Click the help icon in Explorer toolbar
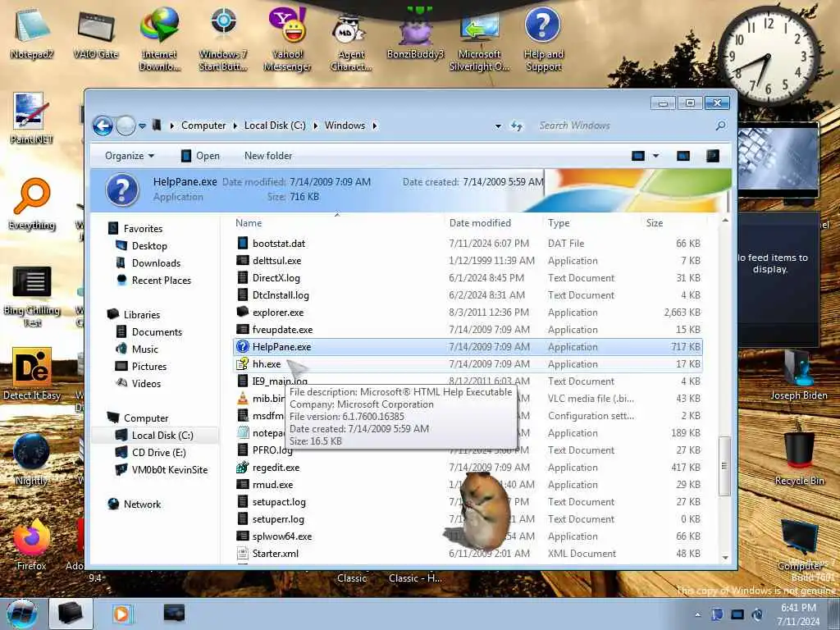 [x=713, y=156]
